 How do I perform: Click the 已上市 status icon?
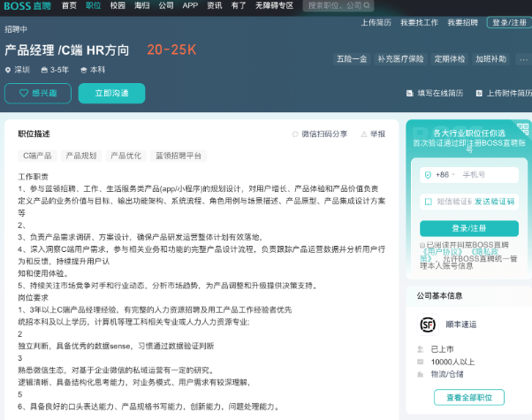point(421,349)
